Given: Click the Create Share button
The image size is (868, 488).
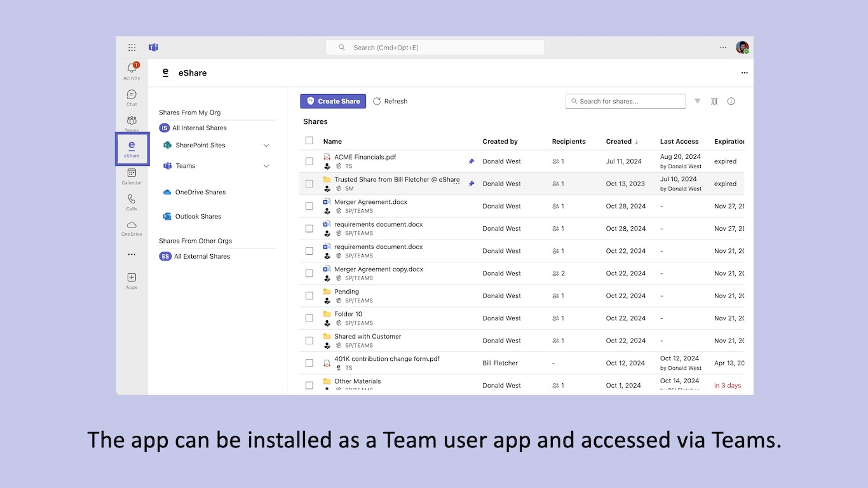Looking at the screenshot, I should [x=333, y=101].
